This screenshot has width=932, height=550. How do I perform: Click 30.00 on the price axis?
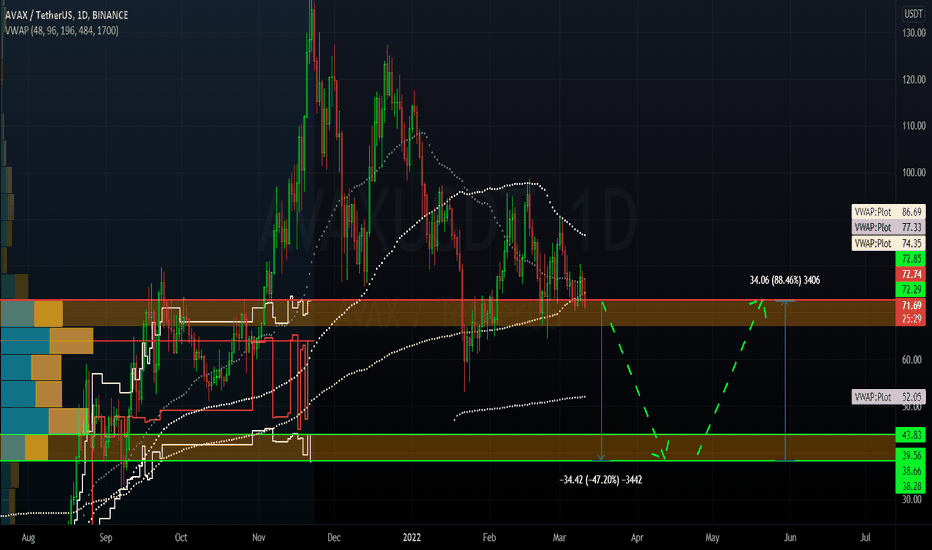point(914,499)
